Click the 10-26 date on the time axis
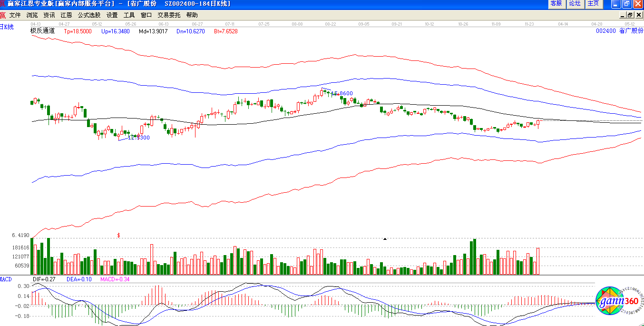This screenshot has width=644, height=326. pyautogui.click(x=463, y=24)
